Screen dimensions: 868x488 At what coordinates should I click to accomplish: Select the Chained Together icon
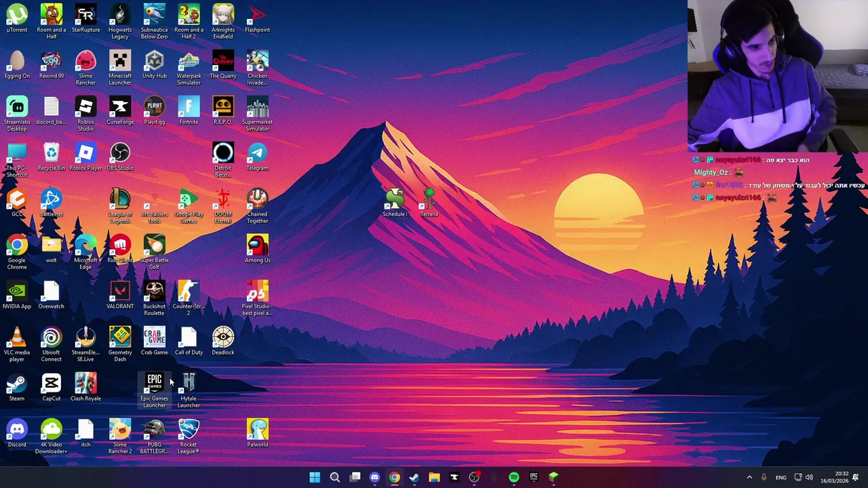coord(257,206)
